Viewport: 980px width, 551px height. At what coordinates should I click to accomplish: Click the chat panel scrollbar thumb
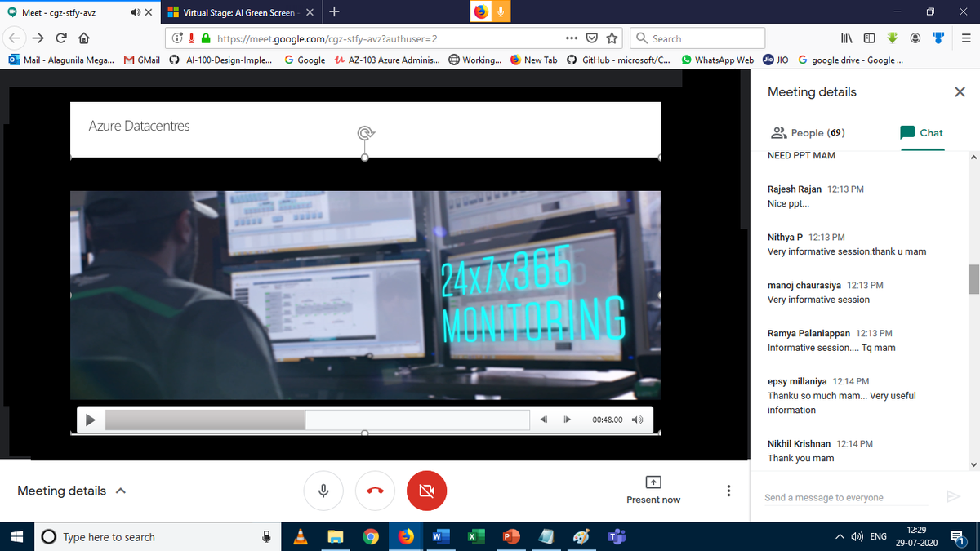click(x=973, y=279)
